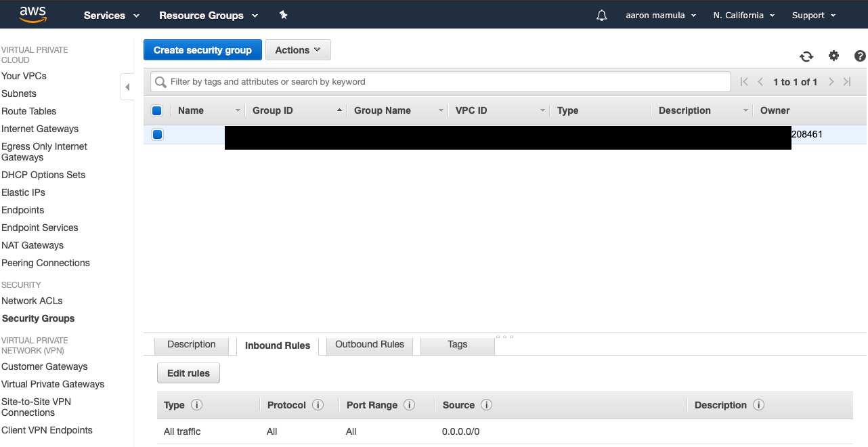
Task: Show info for Type column
Action: tap(197, 405)
